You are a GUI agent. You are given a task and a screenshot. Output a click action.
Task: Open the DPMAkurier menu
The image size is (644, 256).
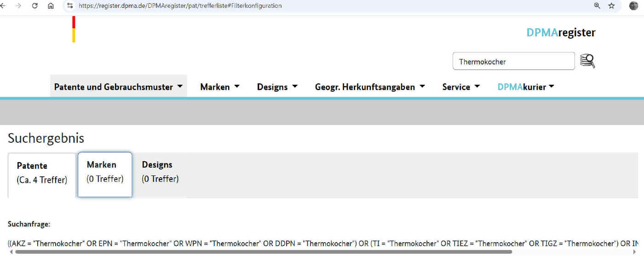526,87
